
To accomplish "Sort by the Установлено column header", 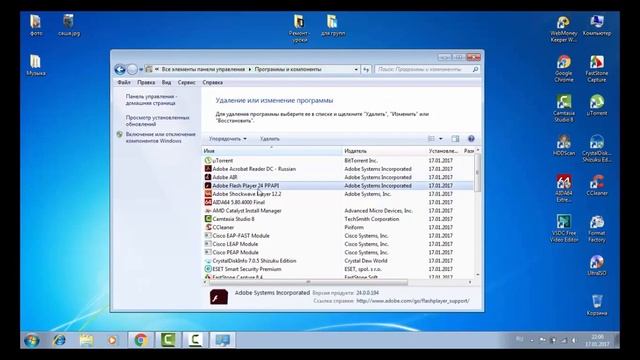I will click(443, 151).
